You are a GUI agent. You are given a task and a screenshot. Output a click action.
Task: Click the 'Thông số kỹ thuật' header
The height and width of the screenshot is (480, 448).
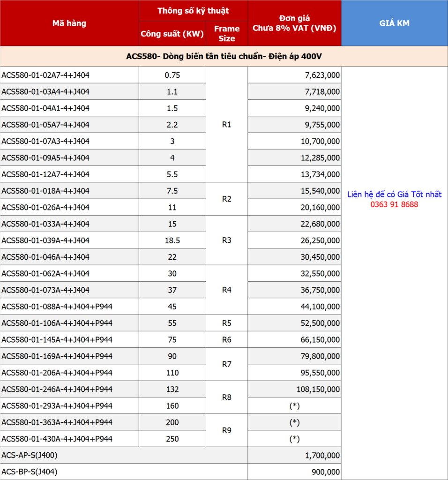pyautogui.click(x=193, y=11)
